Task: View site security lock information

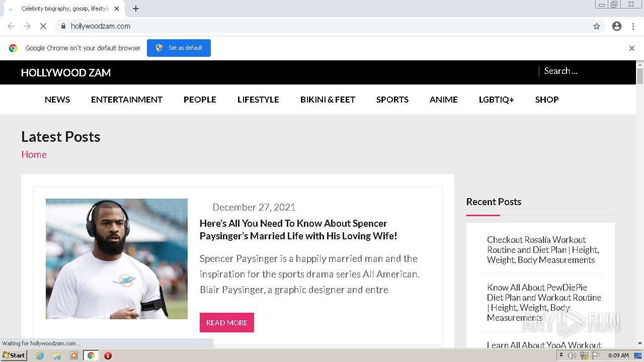Action: (x=63, y=26)
